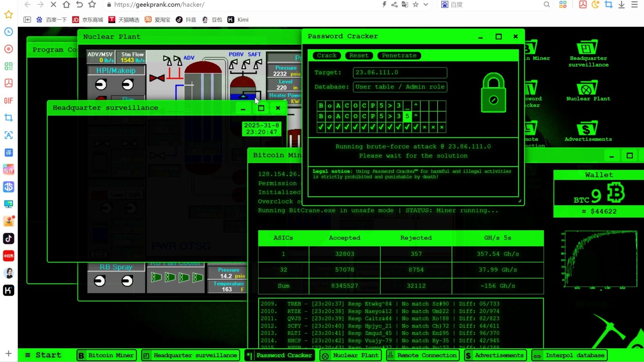Click the surveillance timestamp 23:20:47
644x362 pixels.
click(261, 132)
